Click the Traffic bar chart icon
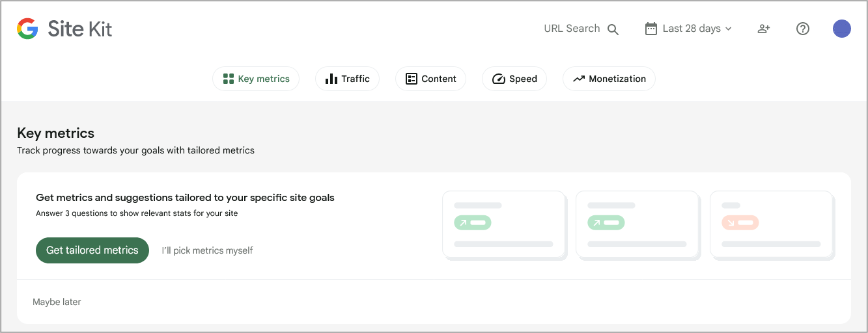 (331, 79)
